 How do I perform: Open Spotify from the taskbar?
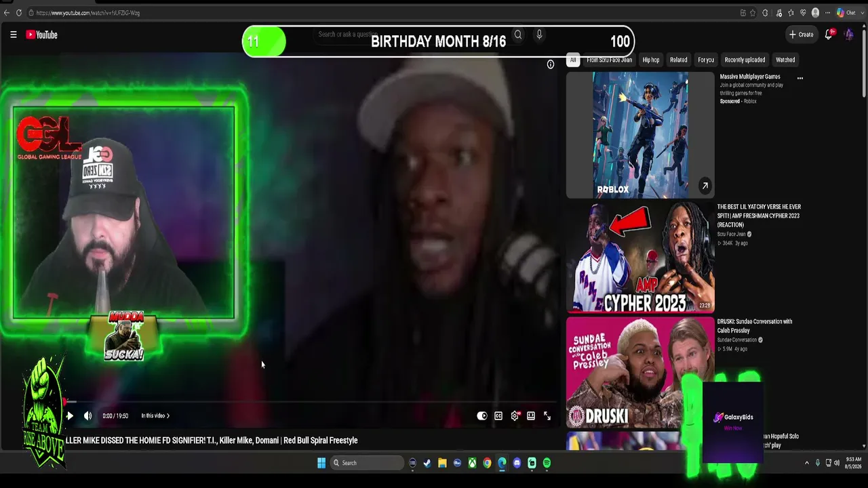(x=547, y=463)
